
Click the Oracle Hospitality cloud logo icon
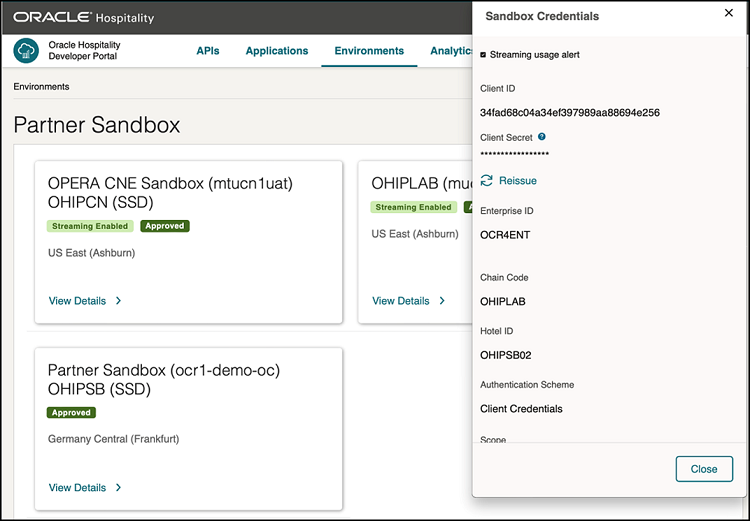[x=27, y=51]
